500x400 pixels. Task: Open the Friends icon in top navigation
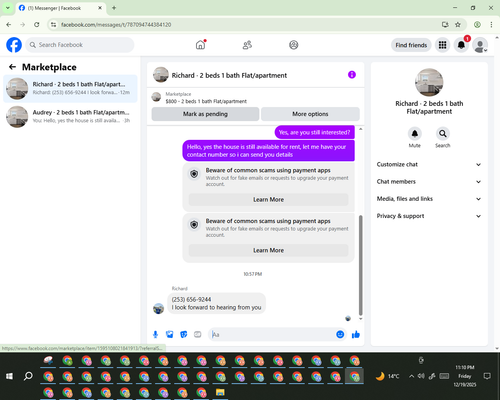coord(247,45)
